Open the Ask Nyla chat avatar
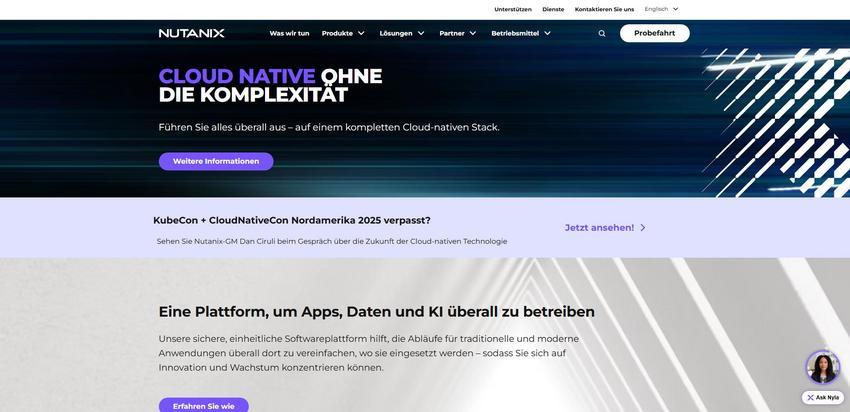Screen dimensions: 850x412 click(x=822, y=368)
